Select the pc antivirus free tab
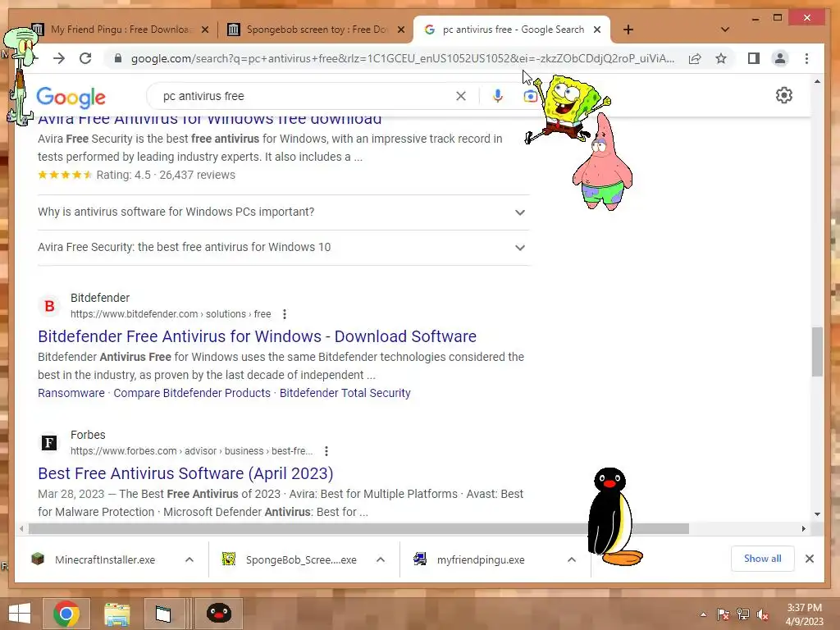Screen dimensions: 840x630 [512, 30]
